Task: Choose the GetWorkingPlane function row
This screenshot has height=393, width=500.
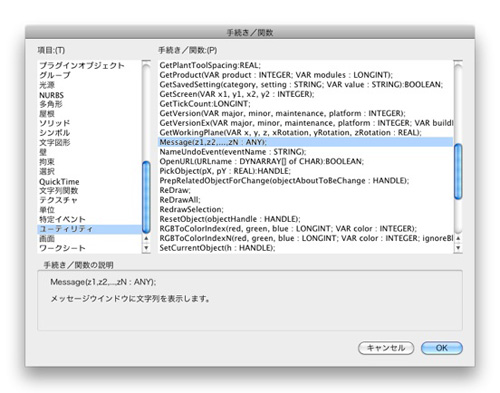Action: pyautogui.click(x=306, y=133)
